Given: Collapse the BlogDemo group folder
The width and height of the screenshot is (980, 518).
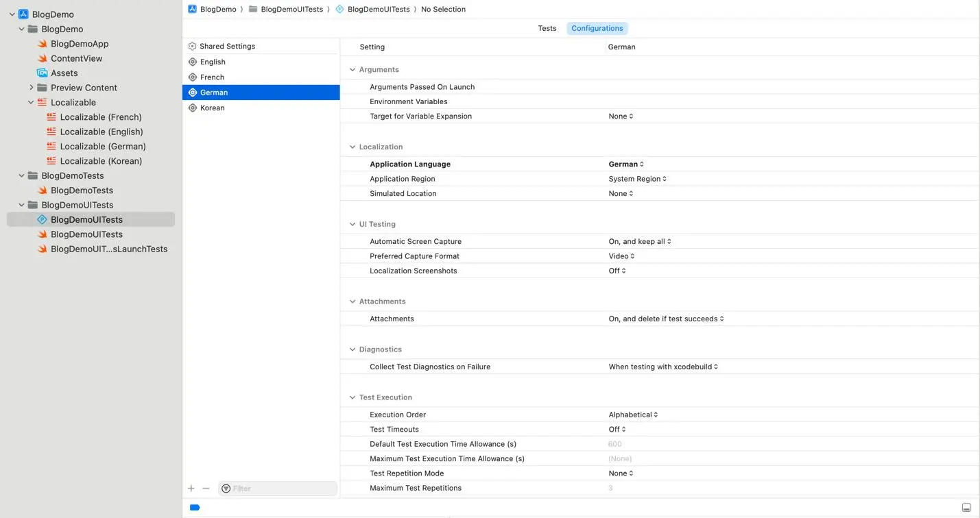Looking at the screenshot, I should tap(21, 29).
